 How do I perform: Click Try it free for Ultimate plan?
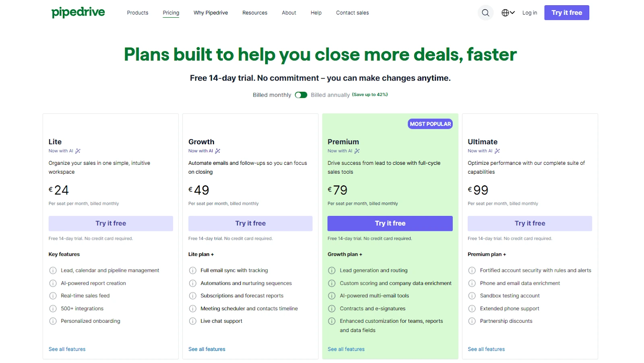pyautogui.click(x=530, y=224)
